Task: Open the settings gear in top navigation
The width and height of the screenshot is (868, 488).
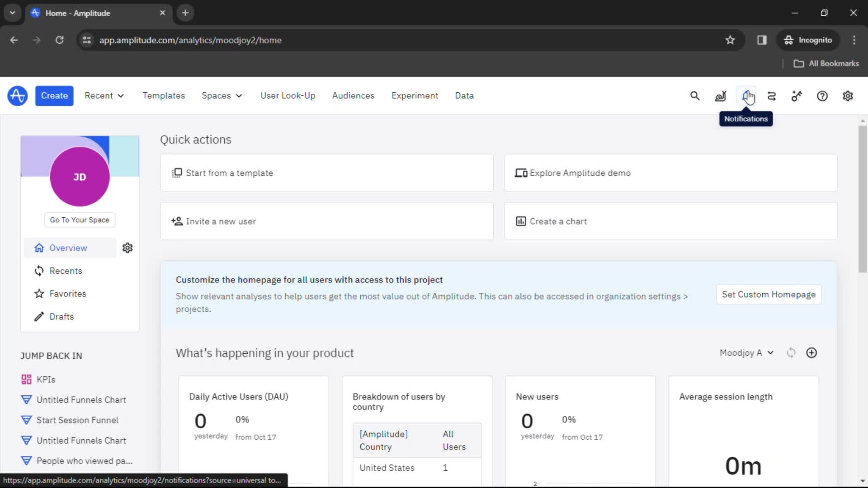Action: coord(848,96)
